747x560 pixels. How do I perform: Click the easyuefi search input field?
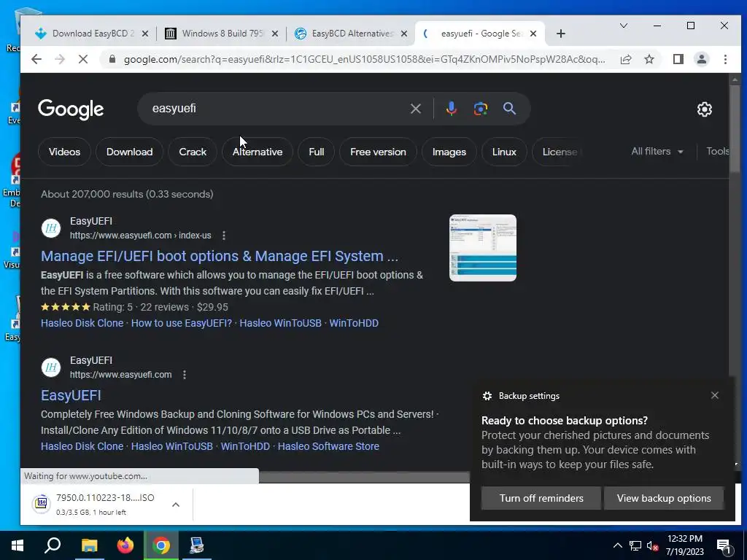(x=276, y=109)
